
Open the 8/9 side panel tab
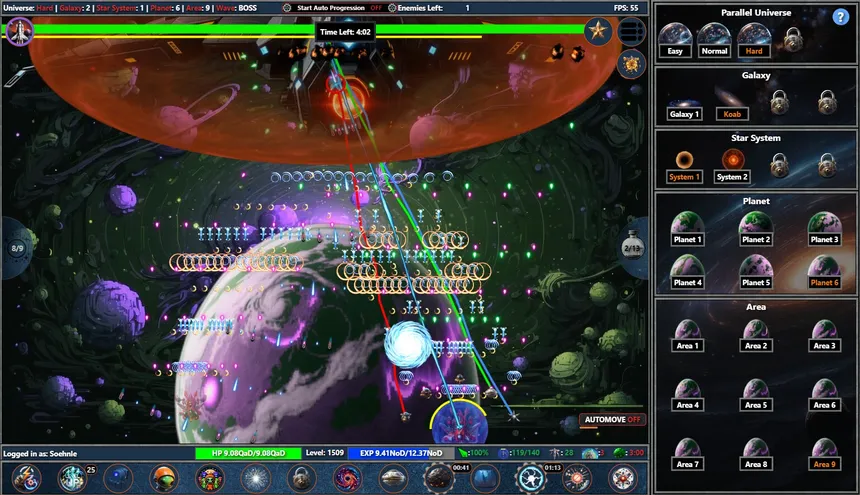point(16,248)
